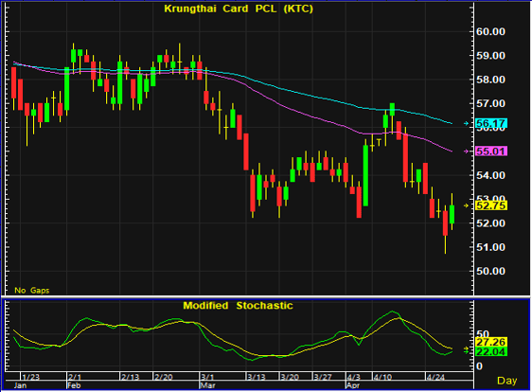532x392 pixels.
Task: Click the 52.00 price axis label
Action: [x=490, y=223]
